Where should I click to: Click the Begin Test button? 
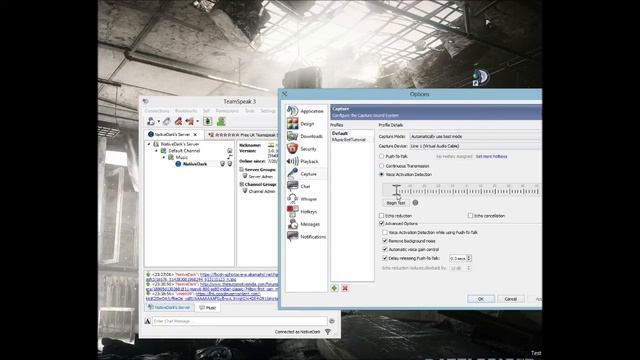pos(396,202)
